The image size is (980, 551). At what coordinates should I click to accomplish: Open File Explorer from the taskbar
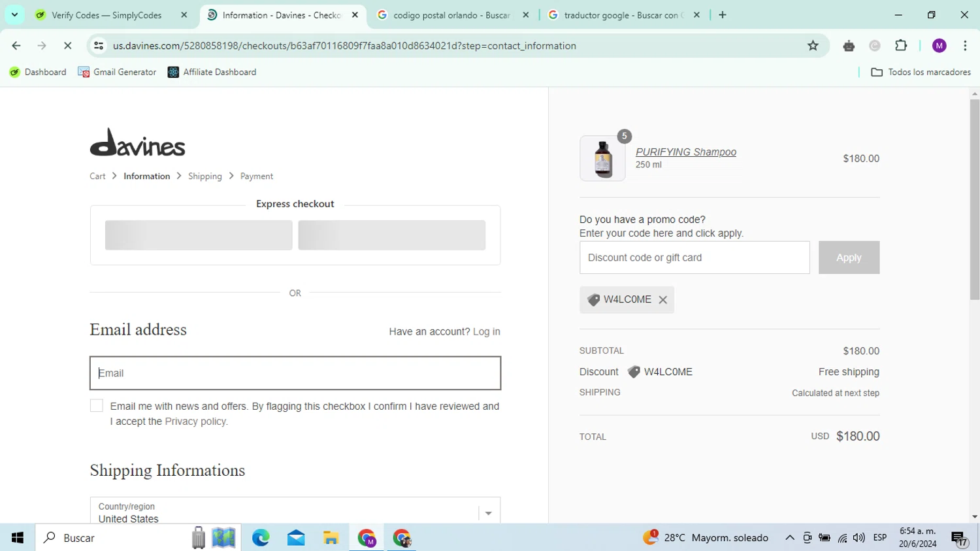pyautogui.click(x=331, y=538)
